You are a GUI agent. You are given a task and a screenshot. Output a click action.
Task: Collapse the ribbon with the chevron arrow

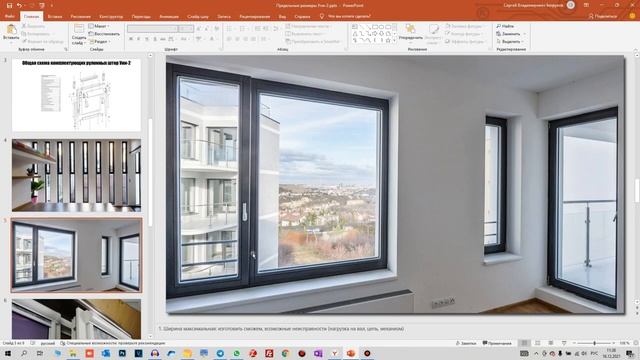pos(635,49)
